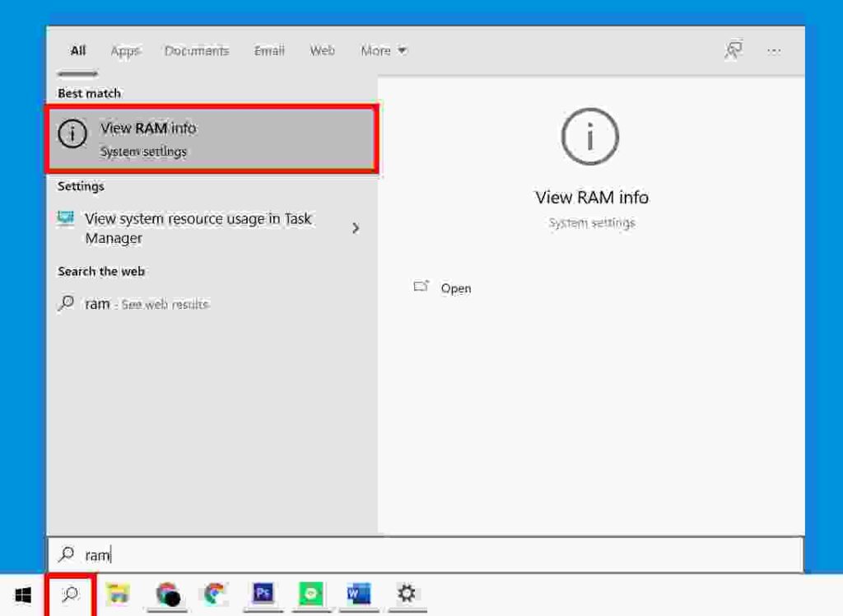Open the three-dot options menu
Image resolution: width=843 pixels, height=616 pixels.
coord(774,50)
